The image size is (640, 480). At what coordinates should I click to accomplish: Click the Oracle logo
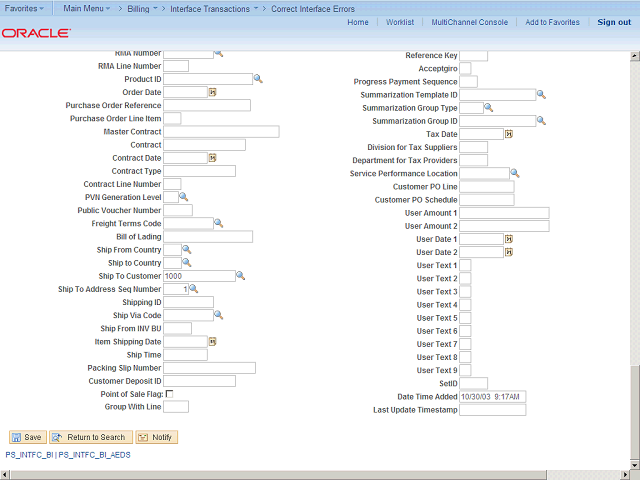tap(36, 33)
